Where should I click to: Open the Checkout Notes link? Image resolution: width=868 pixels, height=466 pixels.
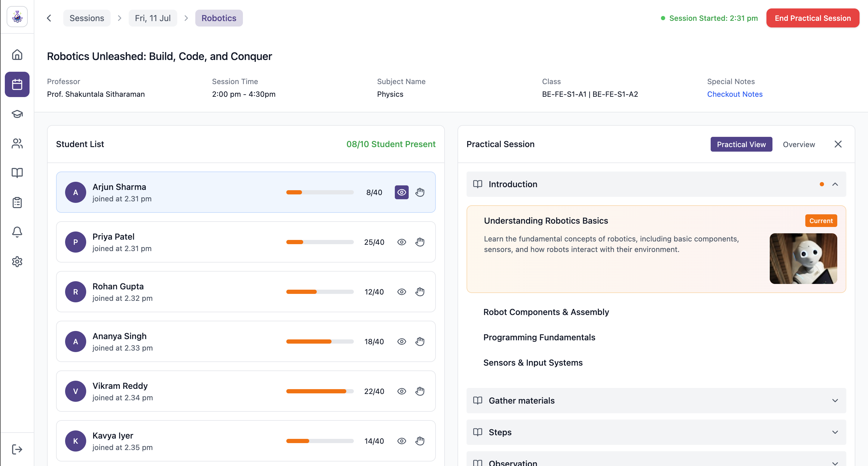coord(734,94)
